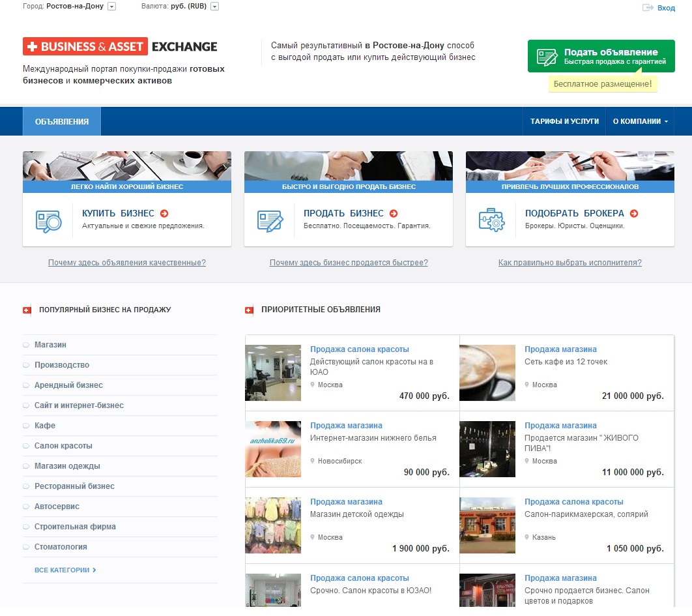Click the Бесплатное размещение! yellow note
Viewport: 692px width, 616px height.
point(603,84)
